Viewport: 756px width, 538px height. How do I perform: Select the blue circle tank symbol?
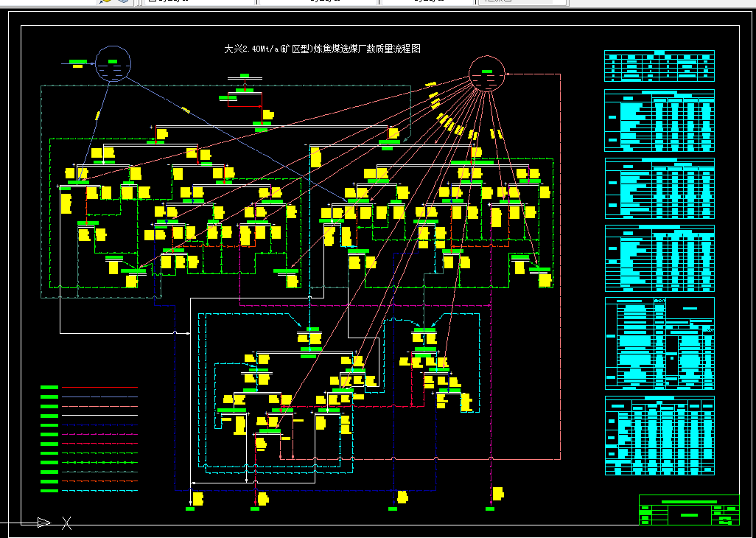coord(113,63)
